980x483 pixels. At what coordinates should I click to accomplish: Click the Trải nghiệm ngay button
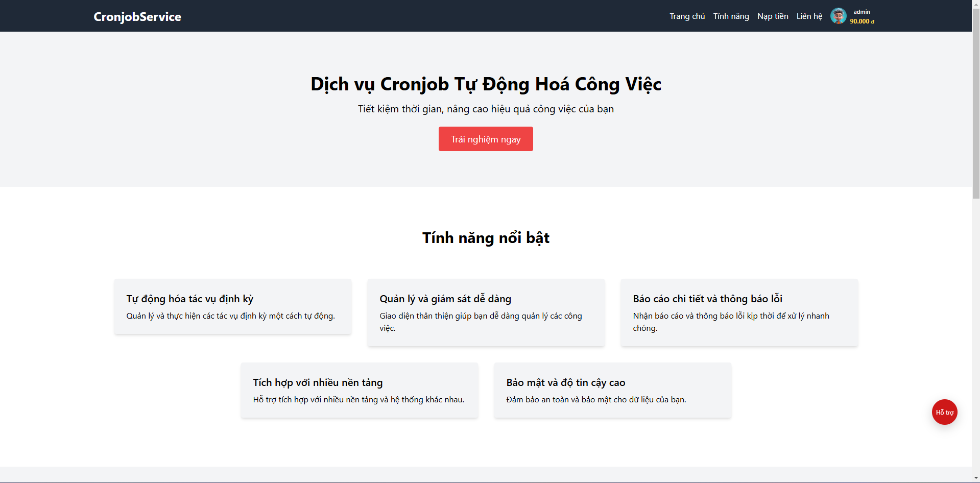pos(485,138)
